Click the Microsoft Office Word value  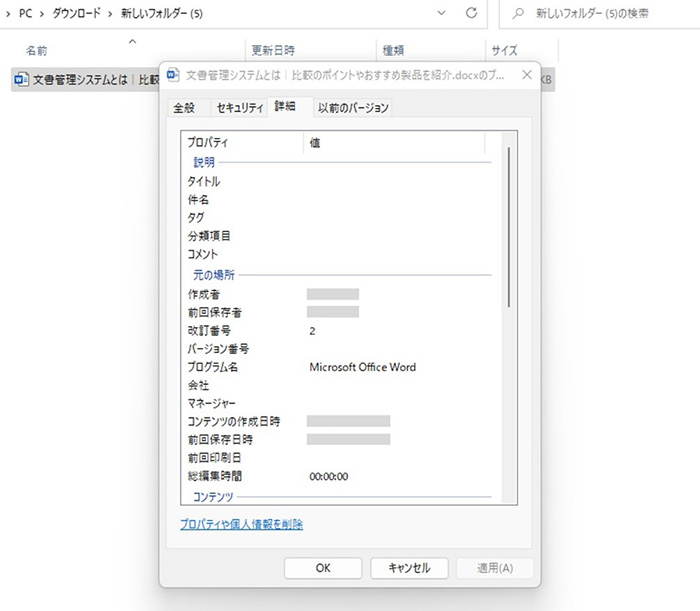[362, 367]
